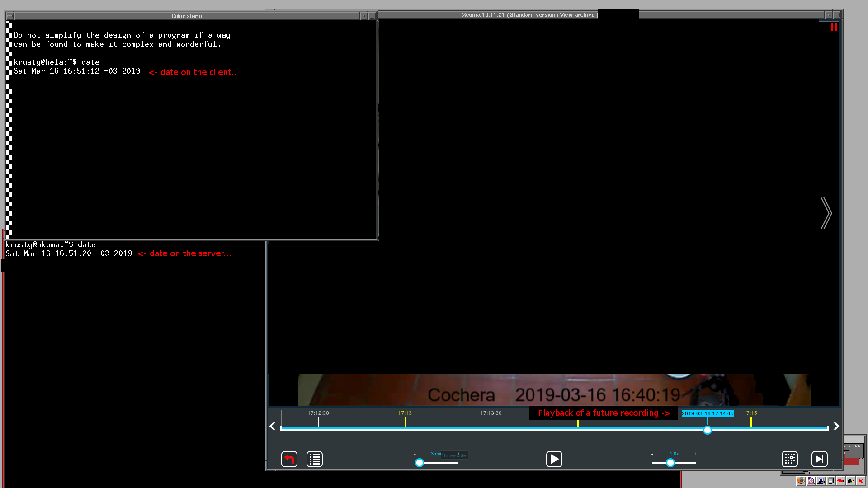Click the right arrow navigation icon in Xeoma
Screen dimensions: 868x488
[x=826, y=213]
